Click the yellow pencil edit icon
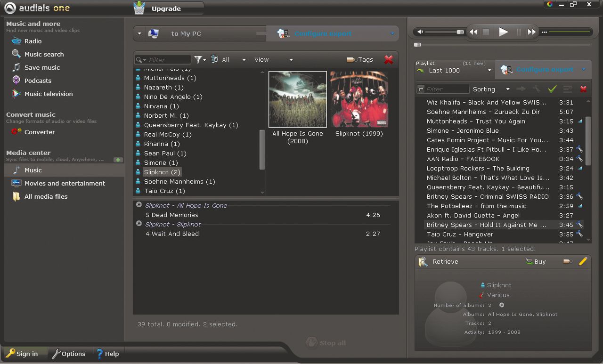This screenshot has width=603, height=364. (583, 261)
